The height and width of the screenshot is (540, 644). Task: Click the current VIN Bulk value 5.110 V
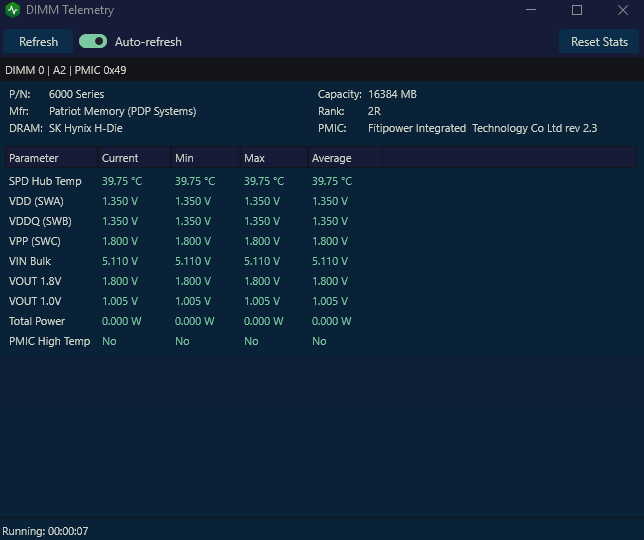(120, 261)
